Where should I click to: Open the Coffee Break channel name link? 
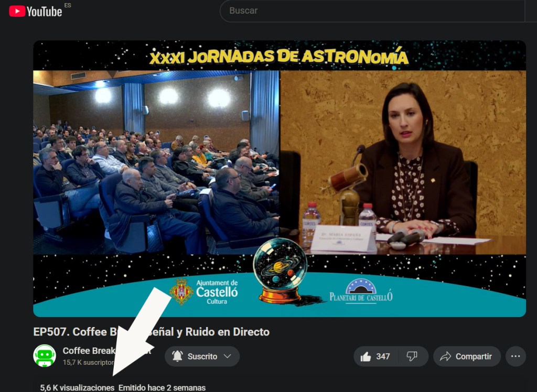(84, 351)
